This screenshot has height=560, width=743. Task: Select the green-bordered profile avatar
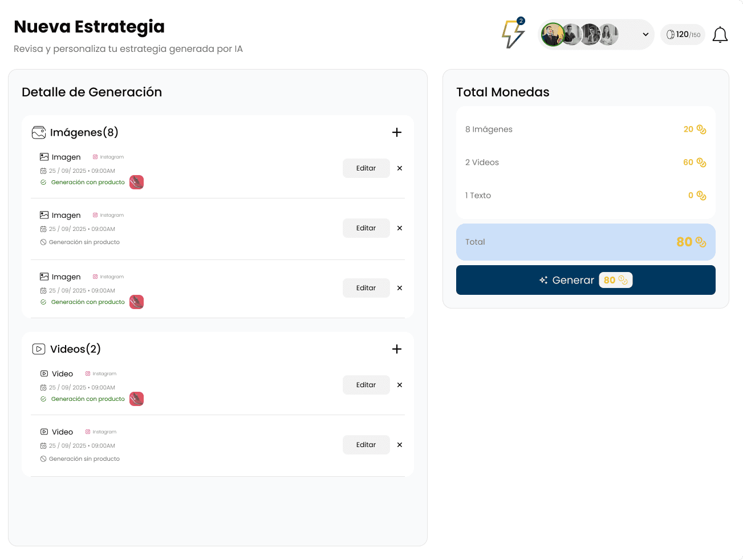pyautogui.click(x=552, y=35)
